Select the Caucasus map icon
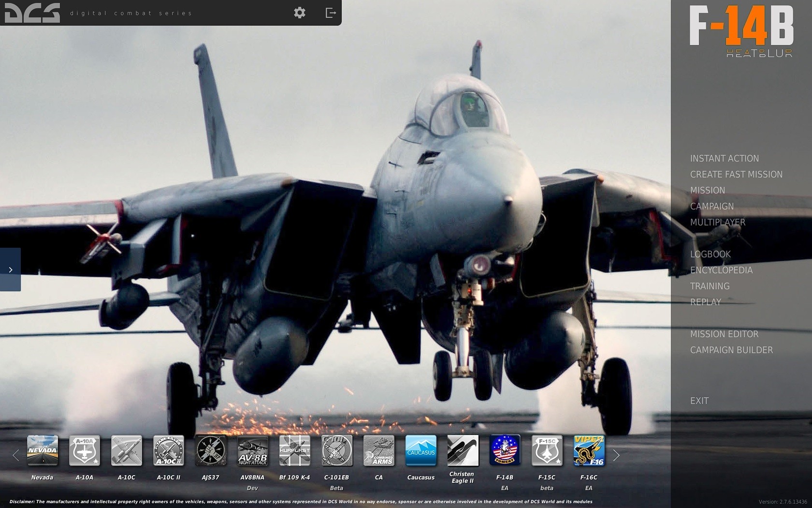 [x=421, y=450]
